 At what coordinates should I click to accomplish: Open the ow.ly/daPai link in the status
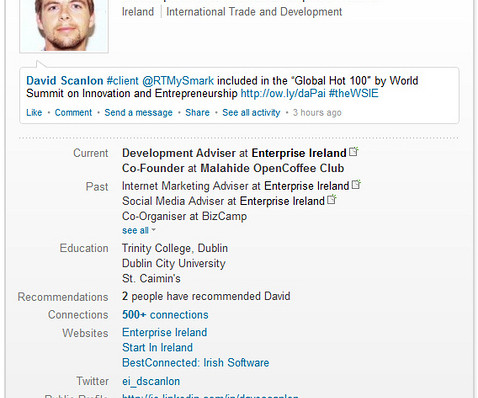(x=283, y=93)
